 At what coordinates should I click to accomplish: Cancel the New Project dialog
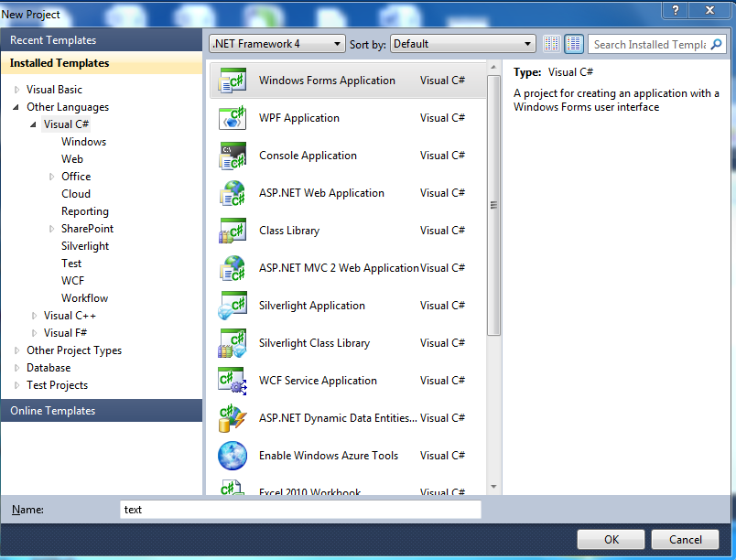click(x=686, y=540)
